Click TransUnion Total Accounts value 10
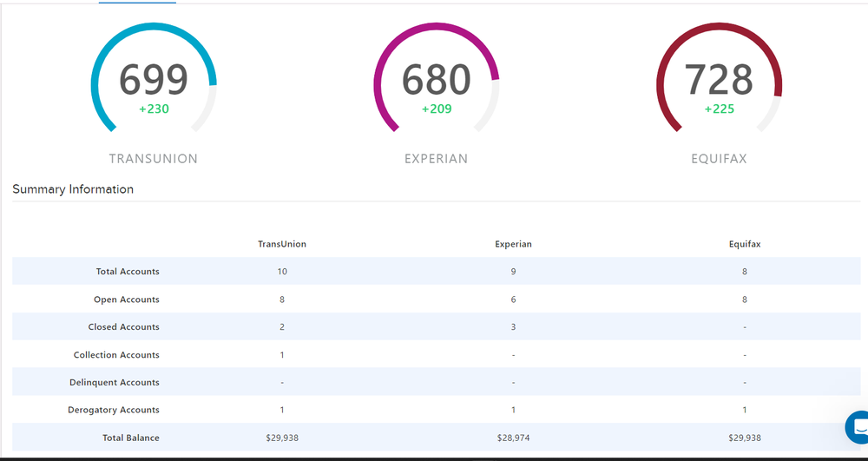868x461 pixels. (282, 272)
